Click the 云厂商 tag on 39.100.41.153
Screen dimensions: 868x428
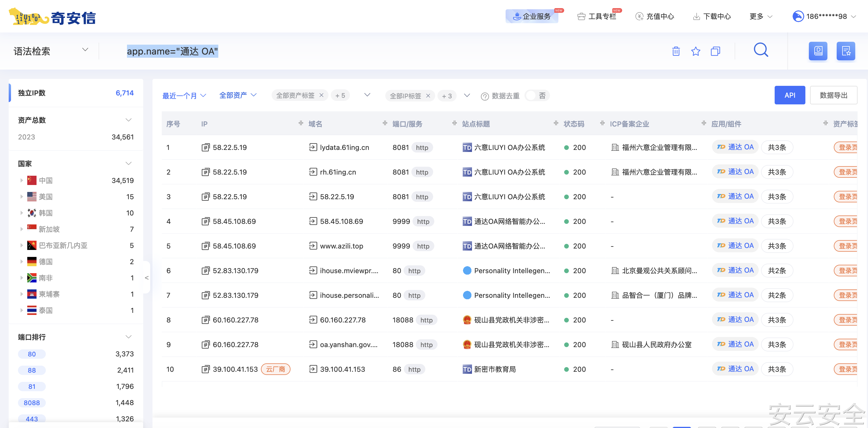275,369
